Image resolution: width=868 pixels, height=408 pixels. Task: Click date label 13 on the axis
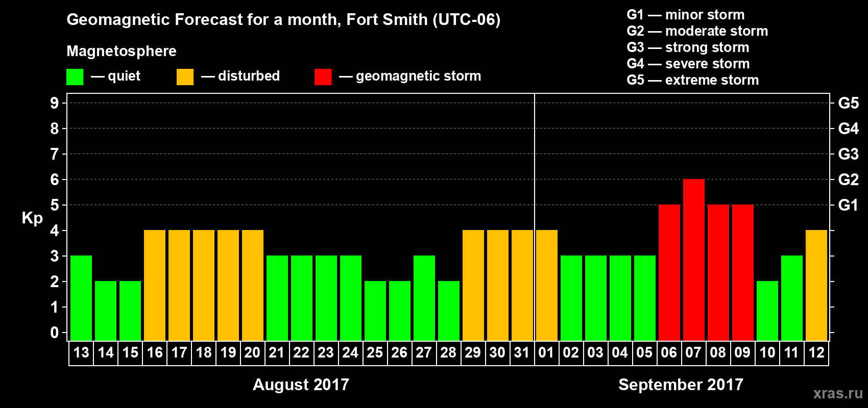tap(81, 353)
